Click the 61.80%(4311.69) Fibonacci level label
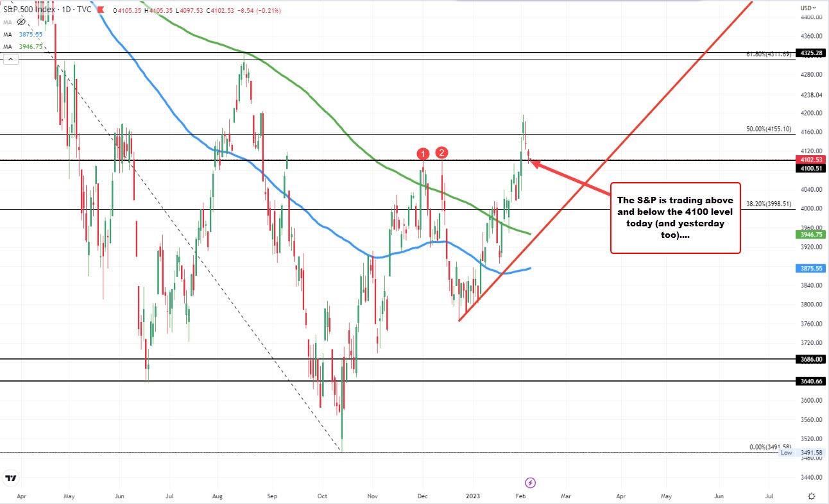Screen dimensions: 829x504 [768, 55]
